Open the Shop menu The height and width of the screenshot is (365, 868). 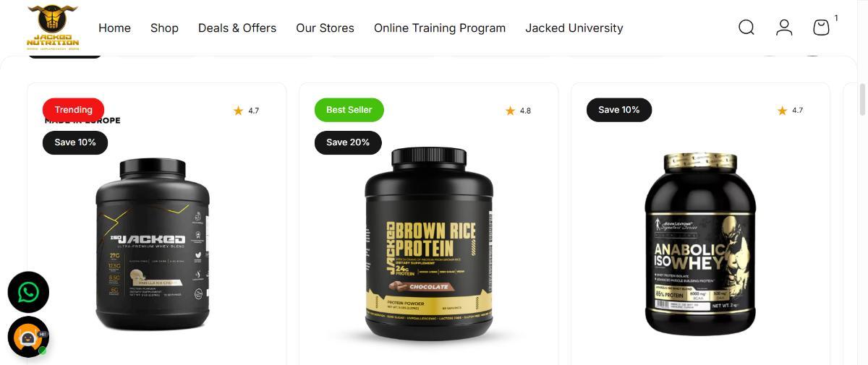(164, 28)
